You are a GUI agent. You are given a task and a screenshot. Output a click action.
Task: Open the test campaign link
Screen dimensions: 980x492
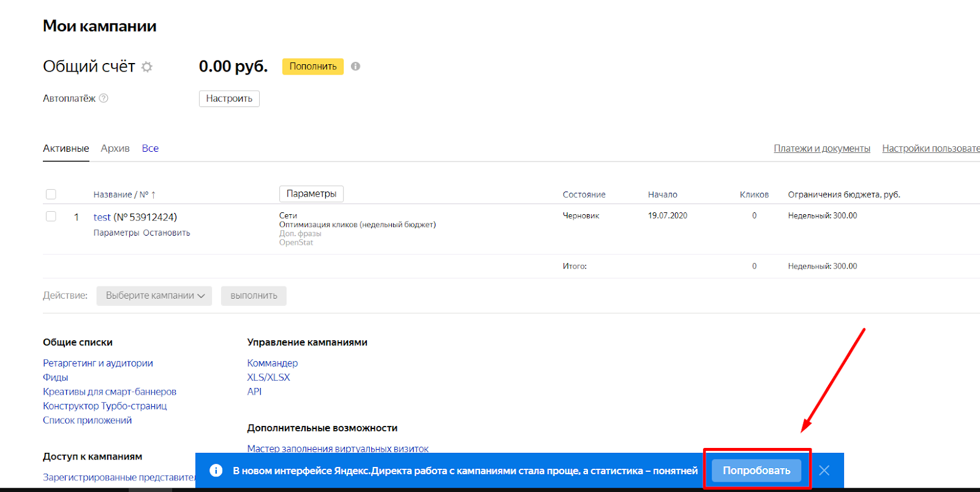coord(102,217)
